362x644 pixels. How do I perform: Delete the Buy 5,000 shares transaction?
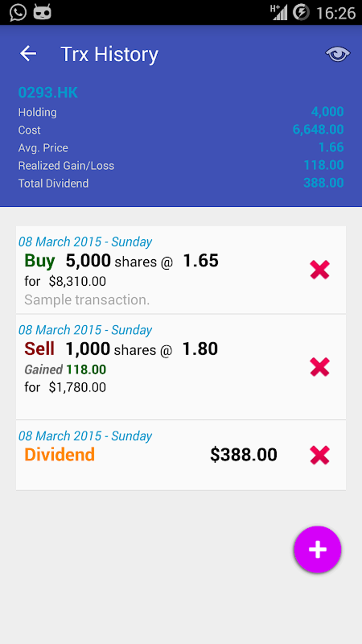[x=320, y=270]
